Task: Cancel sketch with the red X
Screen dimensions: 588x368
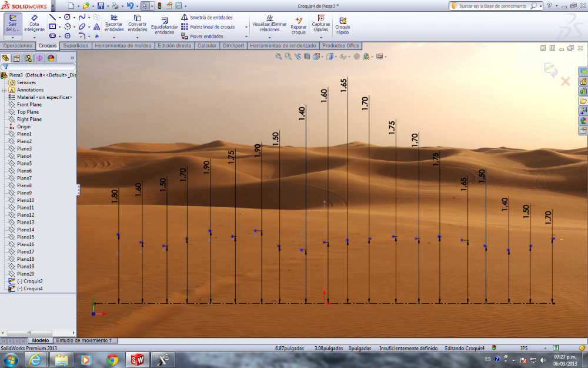Action: click(566, 81)
